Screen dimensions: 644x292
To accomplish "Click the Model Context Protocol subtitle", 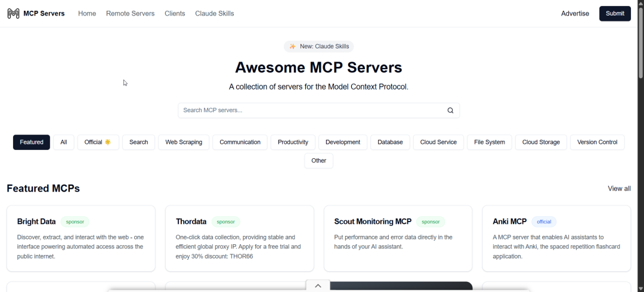I will pyautogui.click(x=318, y=87).
